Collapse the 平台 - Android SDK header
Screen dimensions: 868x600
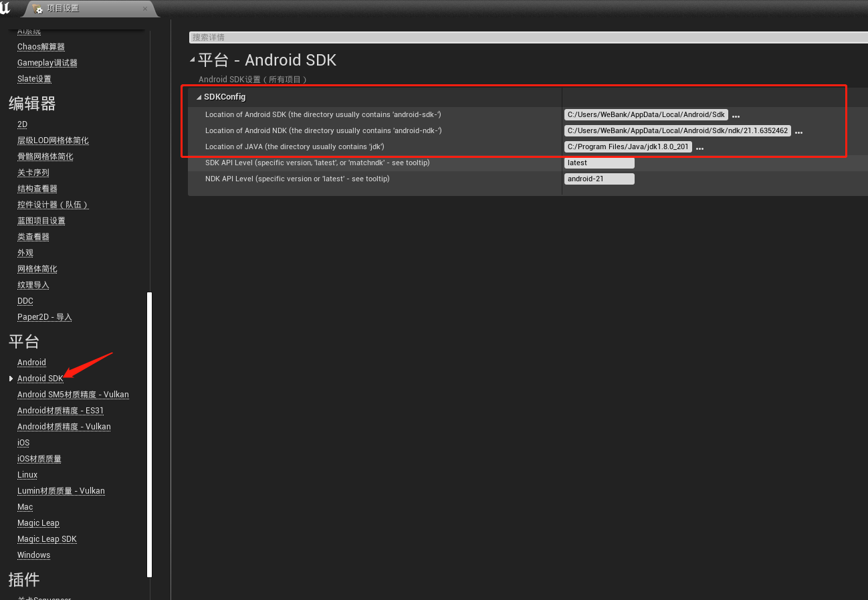pyautogui.click(x=193, y=60)
